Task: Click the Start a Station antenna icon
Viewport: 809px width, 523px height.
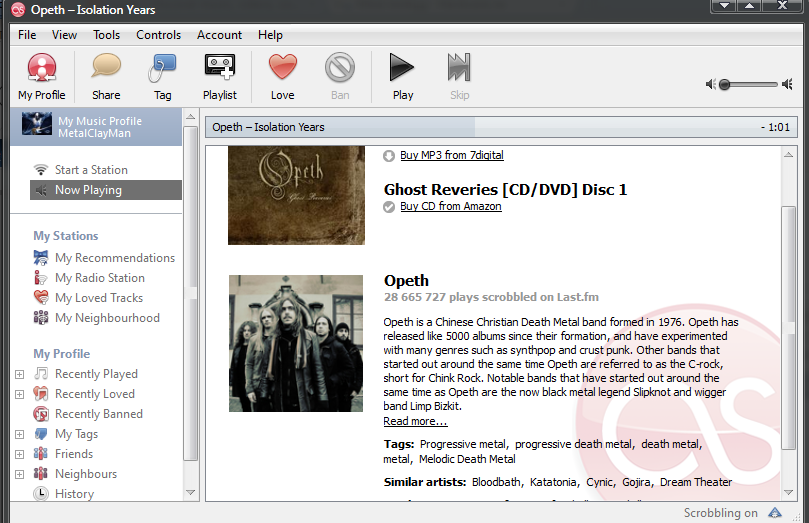Action: [40, 170]
